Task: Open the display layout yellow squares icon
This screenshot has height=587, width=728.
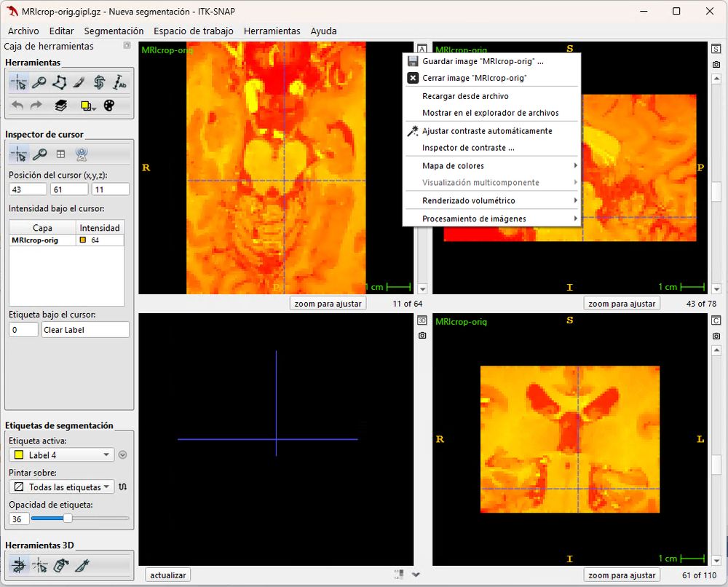Action: point(87,106)
